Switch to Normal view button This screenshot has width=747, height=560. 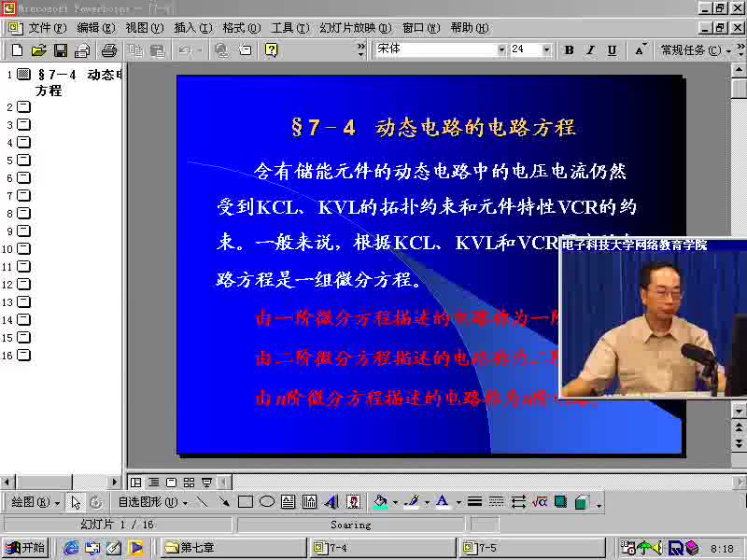pos(135,482)
